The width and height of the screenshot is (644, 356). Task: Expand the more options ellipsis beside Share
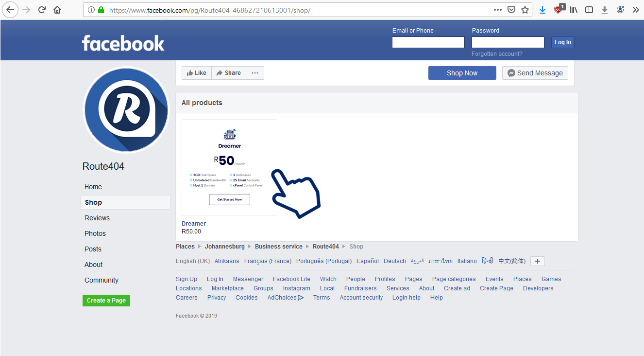[x=255, y=73]
